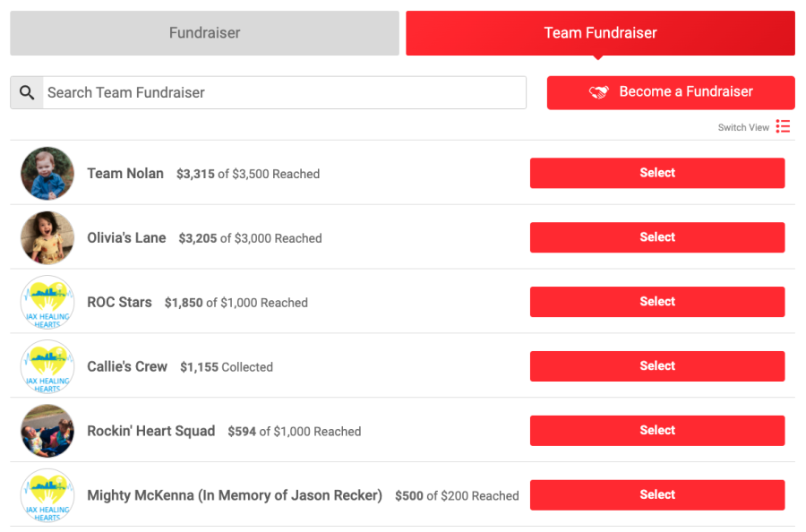Click the Become a Fundraiser button
The height and width of the screenshot is (532, 806).
(x=671, y=92)
